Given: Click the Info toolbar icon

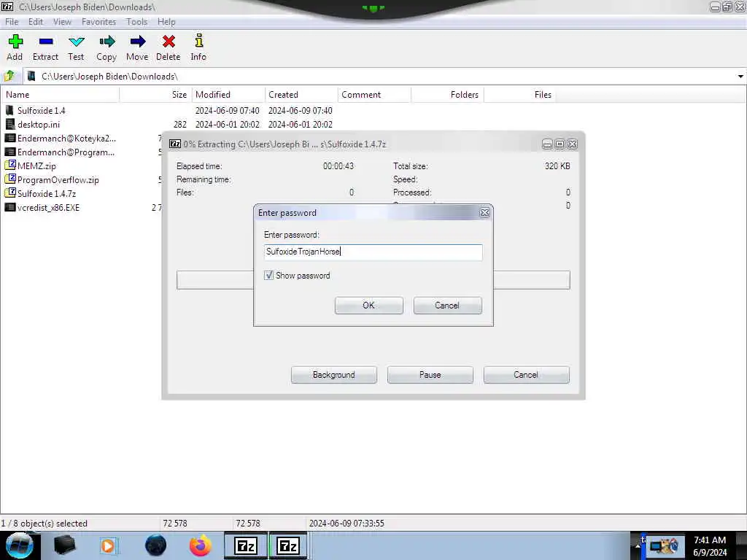Looking at the screenshot, I should 198,41.
